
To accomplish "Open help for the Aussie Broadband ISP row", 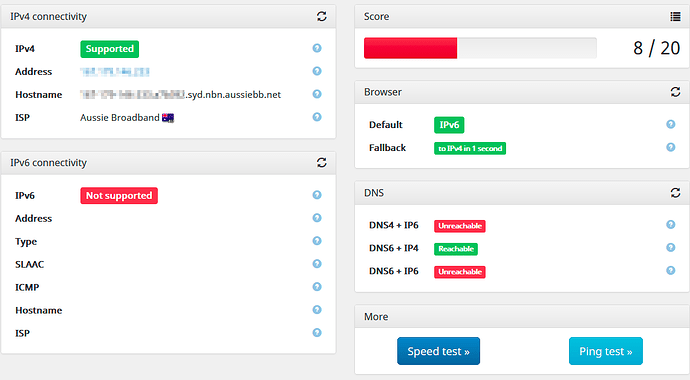I will (x=317, y=117).
